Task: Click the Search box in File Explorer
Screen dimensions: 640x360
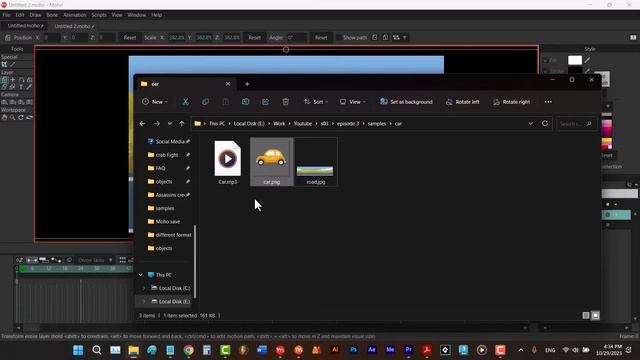Action: pyautogui.click(x=576, y=124)
